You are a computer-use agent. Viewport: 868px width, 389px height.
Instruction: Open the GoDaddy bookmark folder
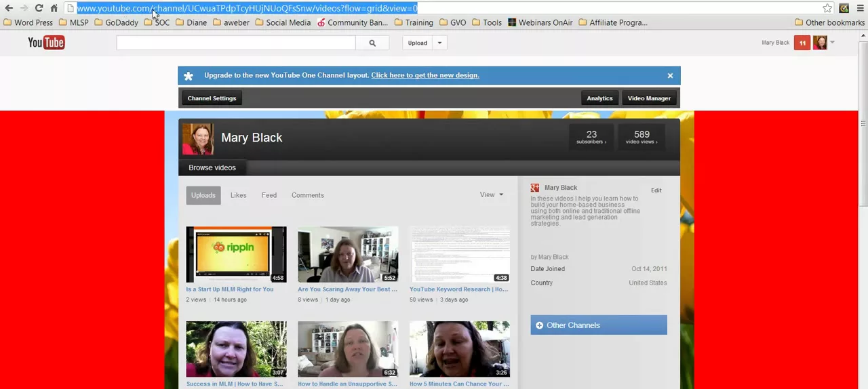tap(116, 22)
